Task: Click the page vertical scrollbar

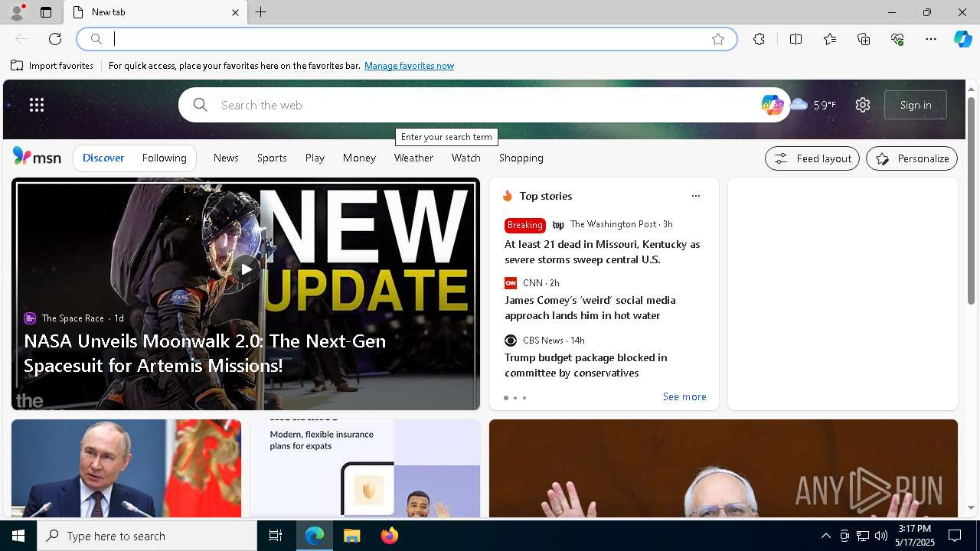Action: (x=971, y=201)
